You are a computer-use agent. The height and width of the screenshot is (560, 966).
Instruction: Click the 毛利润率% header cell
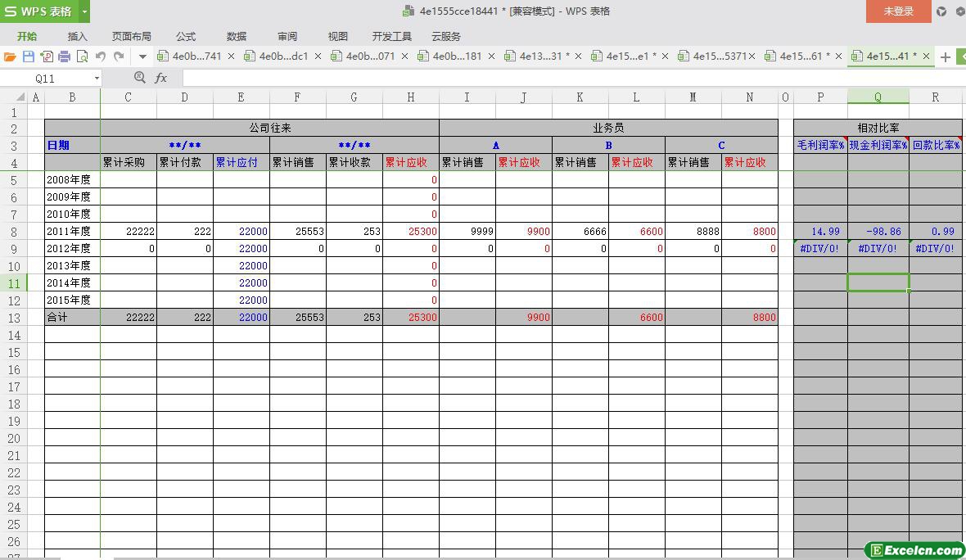pyautogui.click(x=820, y=146)
